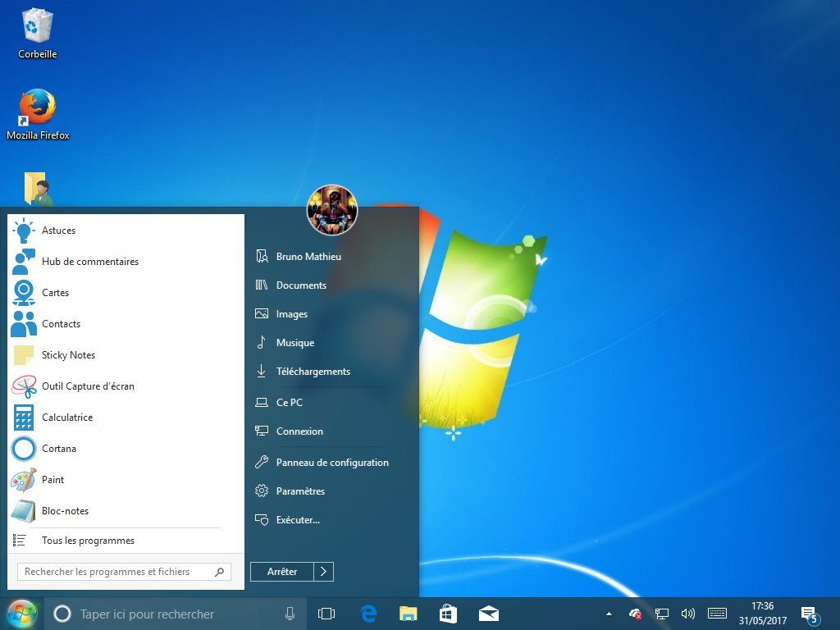Click the clock showing 17:36
Image resolution: width=840 pixels, height=630 pixels.
(x=762, y=606)
